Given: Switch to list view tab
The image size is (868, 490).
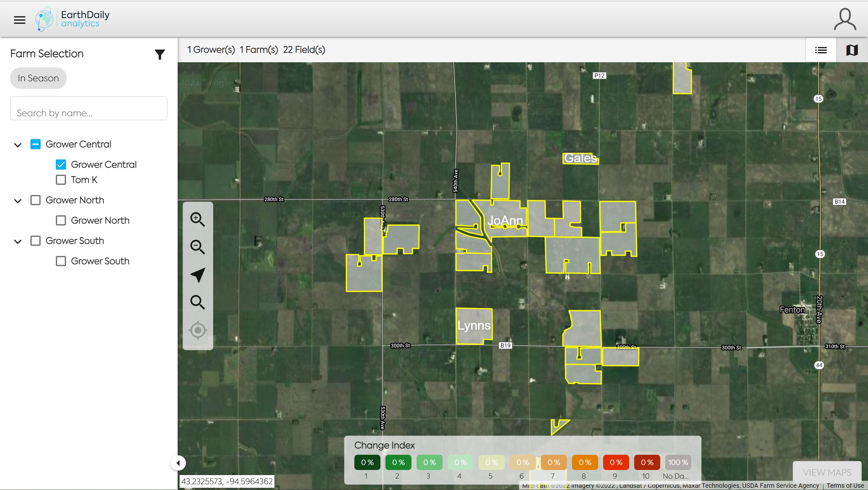Looking at the screenshot, I should pos(821,50).
